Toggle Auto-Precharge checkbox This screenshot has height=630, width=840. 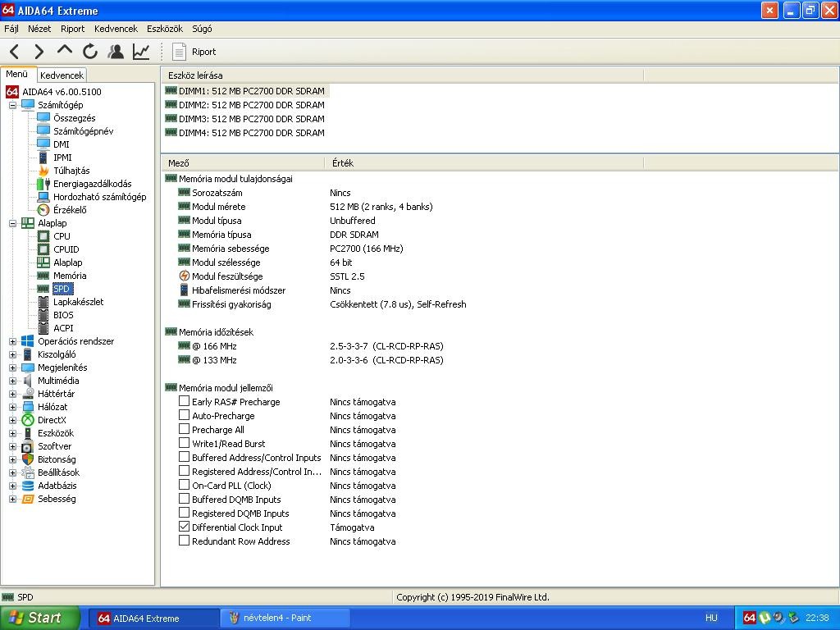[184, 415]
